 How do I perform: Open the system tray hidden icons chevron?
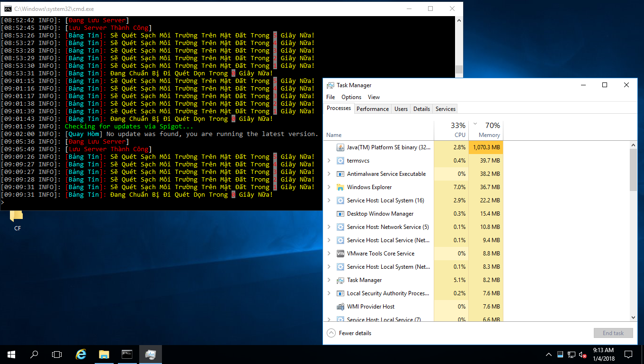point(549,355)
